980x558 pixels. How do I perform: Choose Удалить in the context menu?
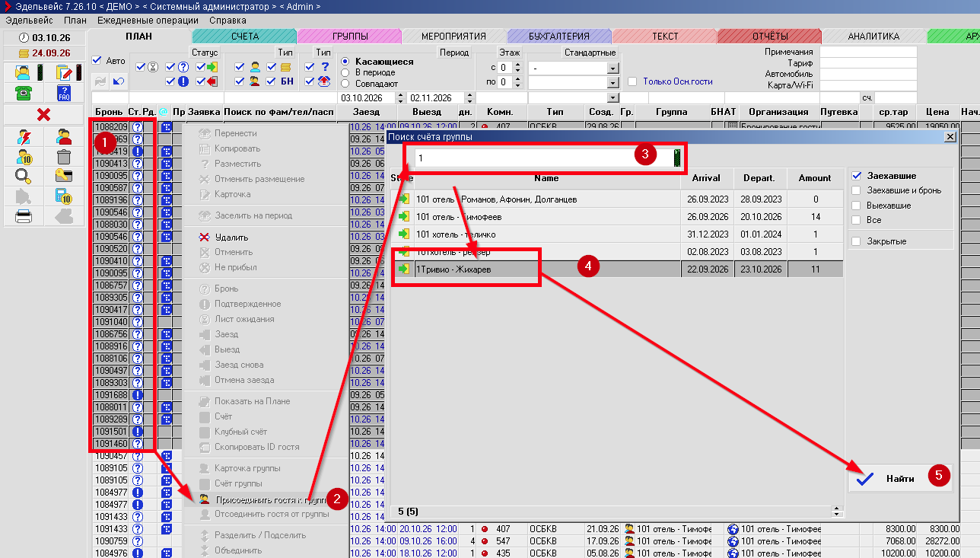(232, 238)
